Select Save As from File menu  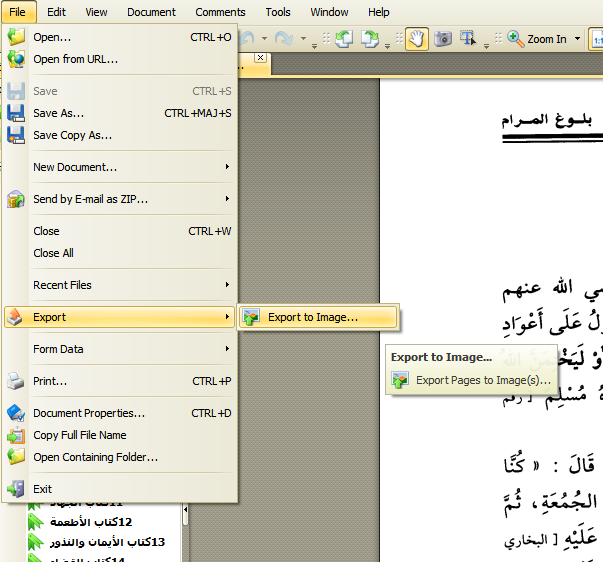58,113
